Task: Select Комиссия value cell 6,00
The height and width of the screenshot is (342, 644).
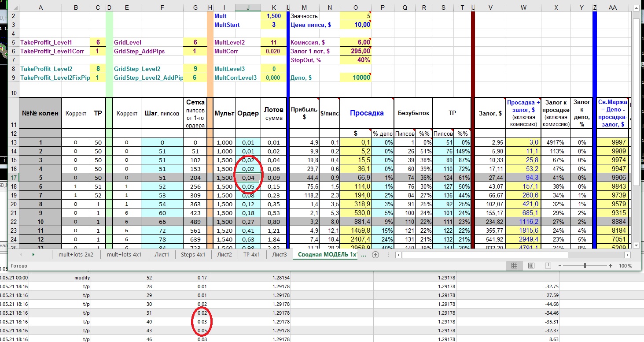Action: (x=355, y=42)
